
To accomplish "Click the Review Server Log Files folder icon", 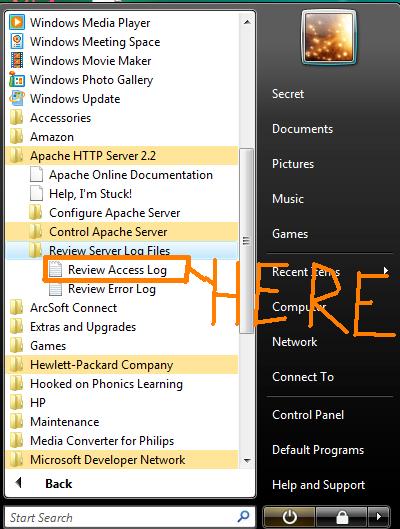I will pyautogui.click(x=35, y=250).
